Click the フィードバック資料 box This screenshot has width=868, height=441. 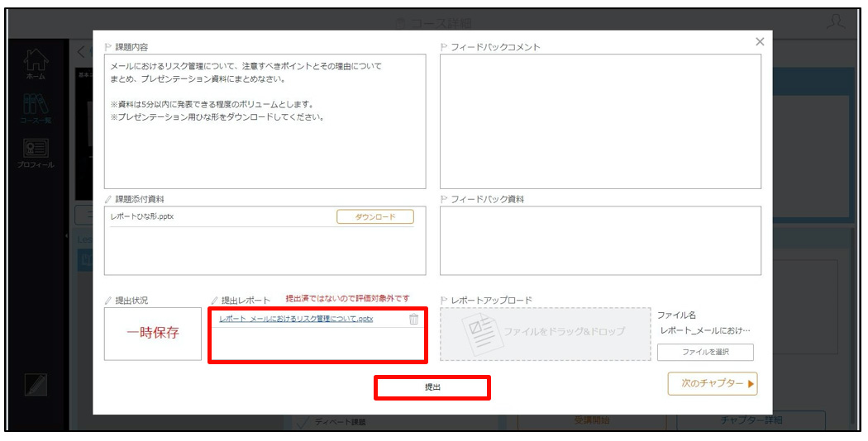click(x=600, y=240)
